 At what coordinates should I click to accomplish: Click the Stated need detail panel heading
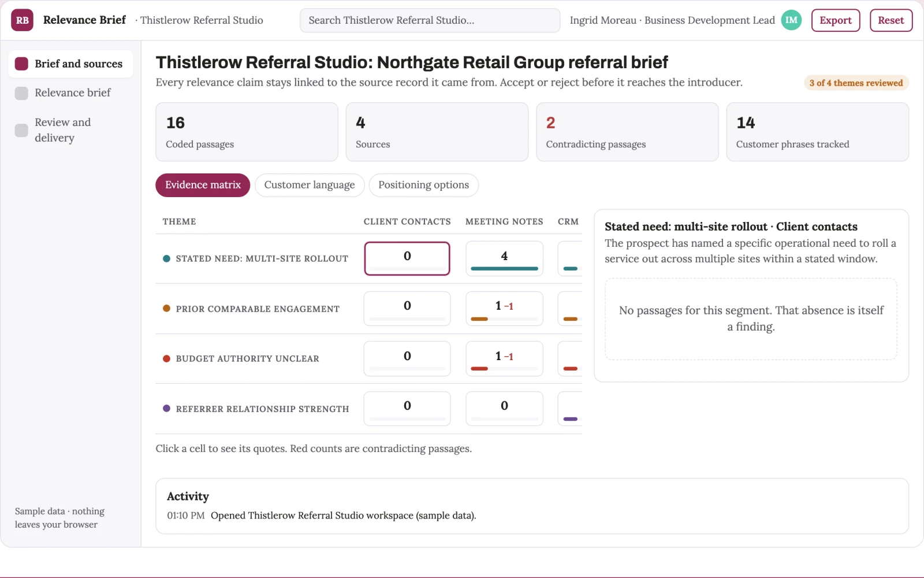coord(731,227)
